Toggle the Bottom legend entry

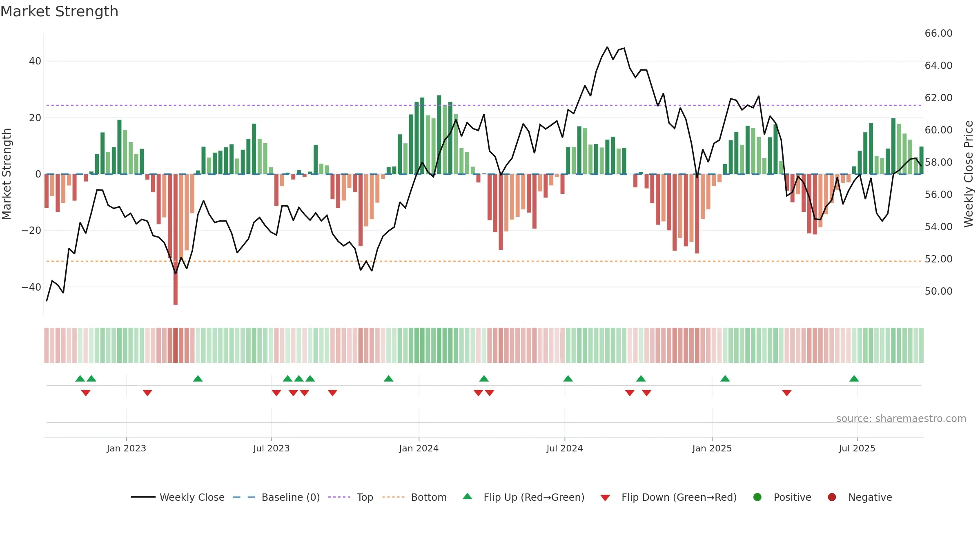click(x=414, y=497)
